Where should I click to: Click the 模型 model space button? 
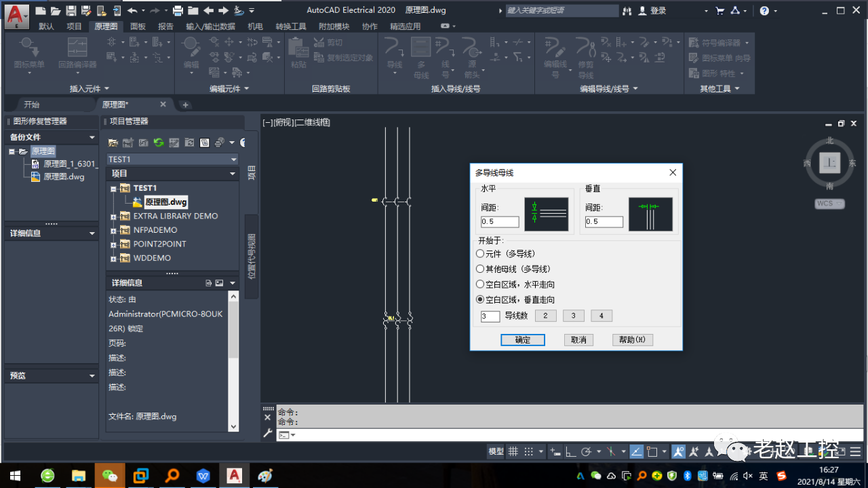click(x=496, y=451)
